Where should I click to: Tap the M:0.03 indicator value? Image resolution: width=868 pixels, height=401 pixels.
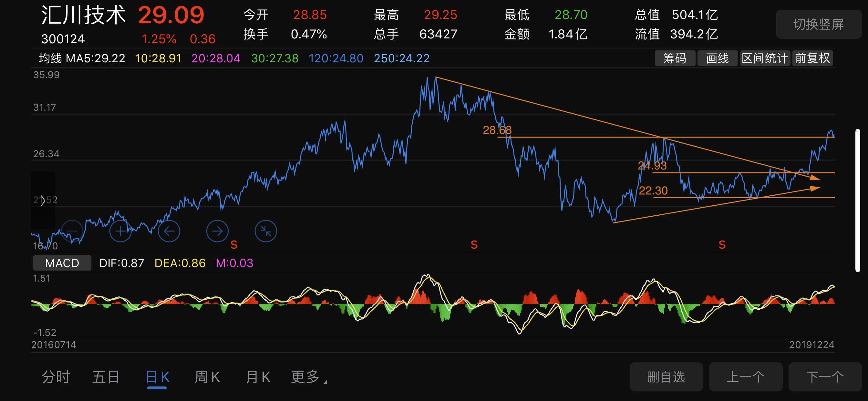(x=234, y=263)
